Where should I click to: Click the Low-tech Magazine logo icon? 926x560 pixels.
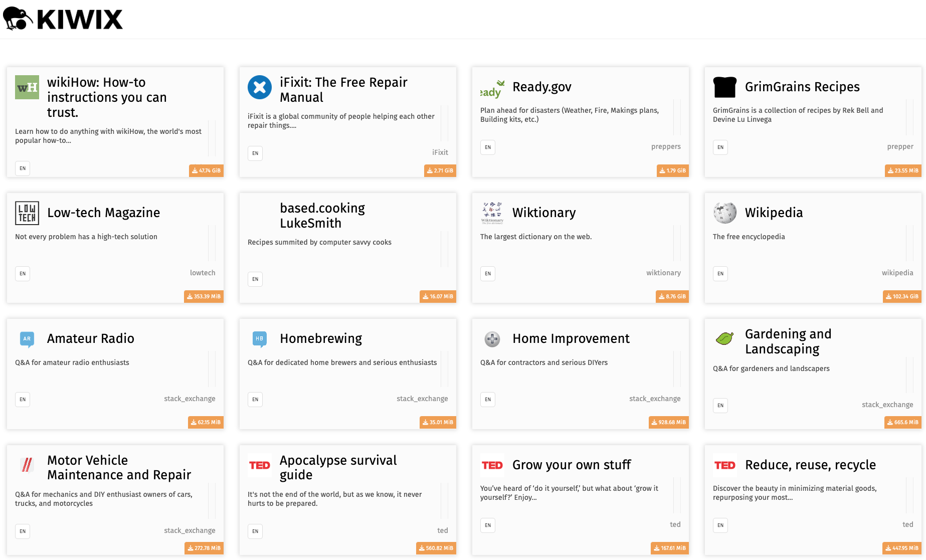point(27,213)
